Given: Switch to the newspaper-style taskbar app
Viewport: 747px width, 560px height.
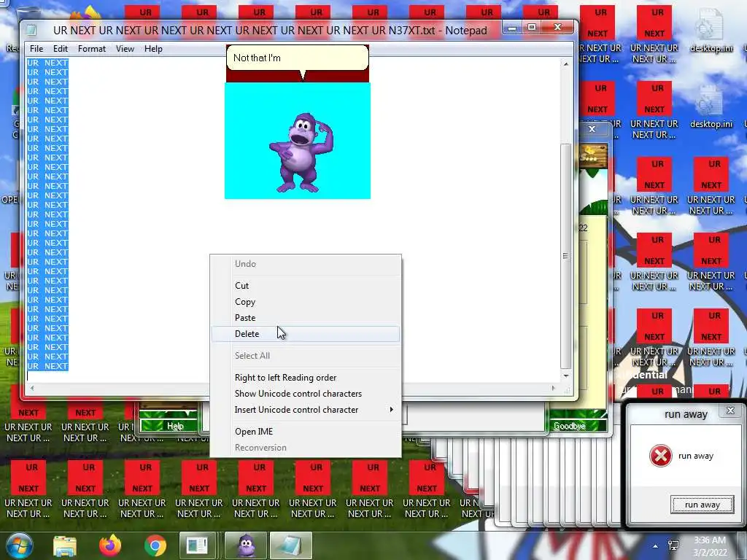Looking at the screenshot, I should tap(197, 546).
